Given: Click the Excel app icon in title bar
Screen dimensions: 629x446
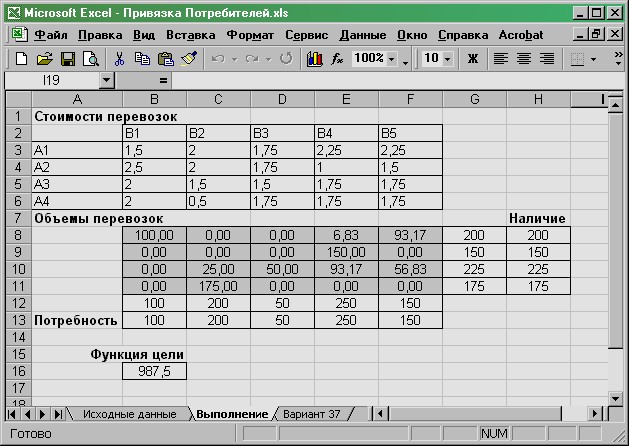Looking at the screenshot, I should 14,13.
